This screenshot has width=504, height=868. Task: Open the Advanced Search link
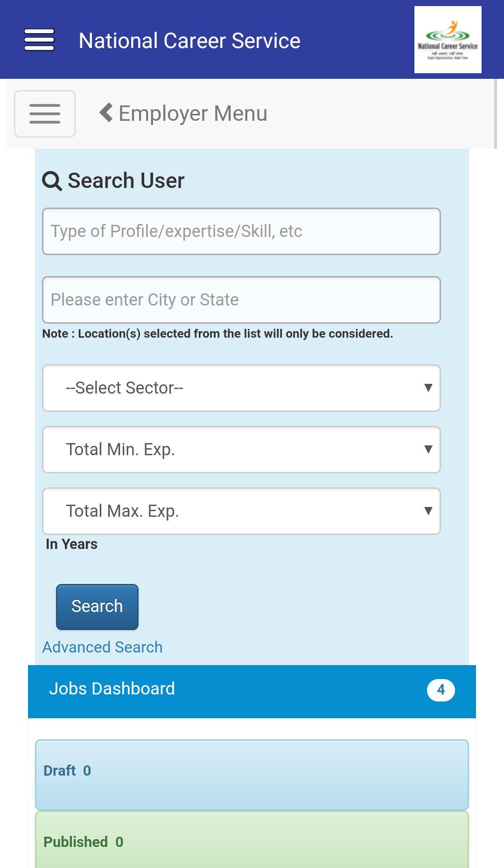point(102,647)
